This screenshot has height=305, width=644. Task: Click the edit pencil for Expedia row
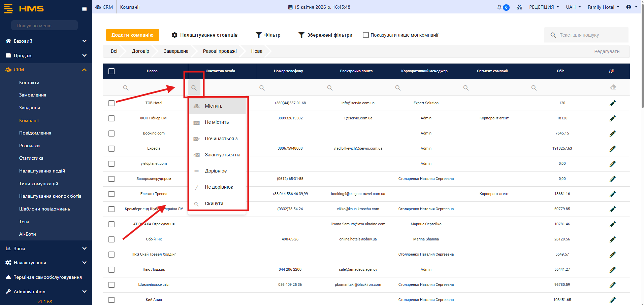(612, 149)
